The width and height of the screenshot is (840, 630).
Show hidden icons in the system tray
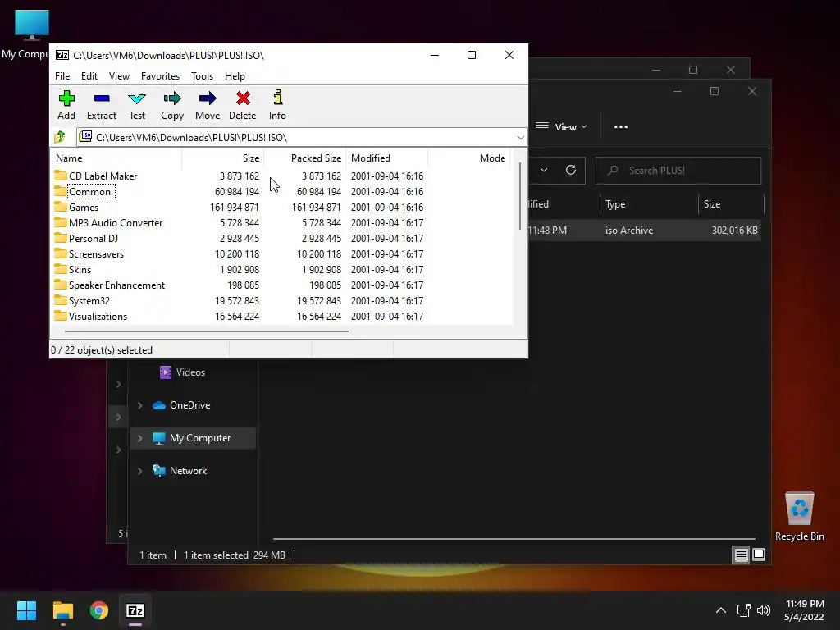pos(721,610)
